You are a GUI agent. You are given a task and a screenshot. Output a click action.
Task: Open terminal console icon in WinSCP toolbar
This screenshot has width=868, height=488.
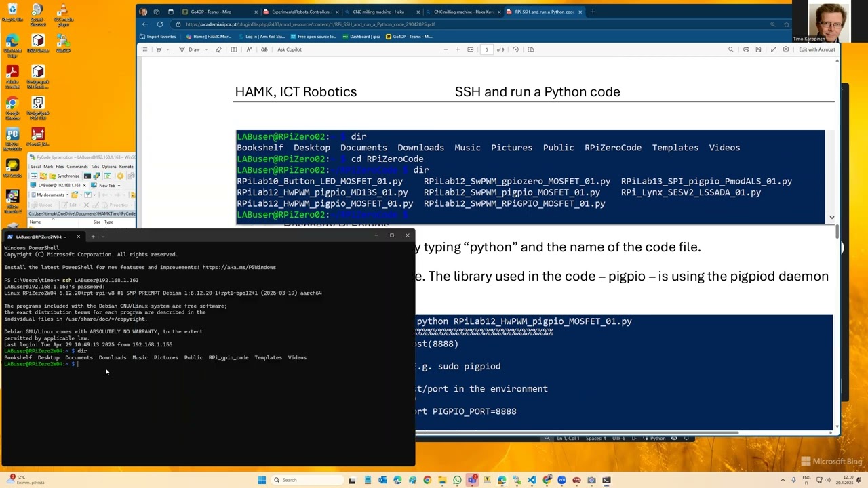tap(86, 176)
